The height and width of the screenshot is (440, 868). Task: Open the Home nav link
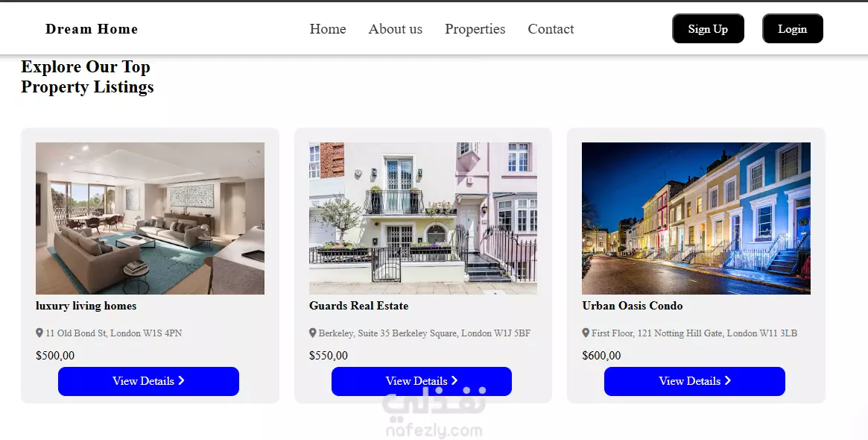click(x=328, y=29)
